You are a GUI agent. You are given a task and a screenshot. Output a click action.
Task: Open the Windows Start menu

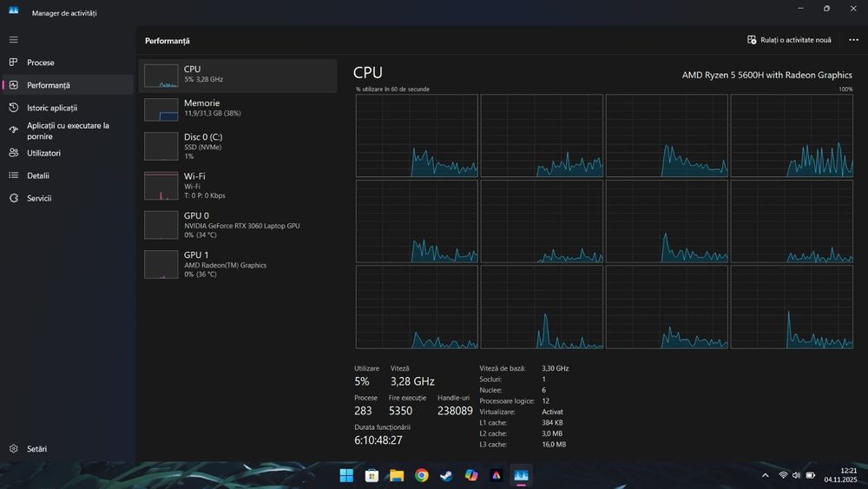point(346,475)
